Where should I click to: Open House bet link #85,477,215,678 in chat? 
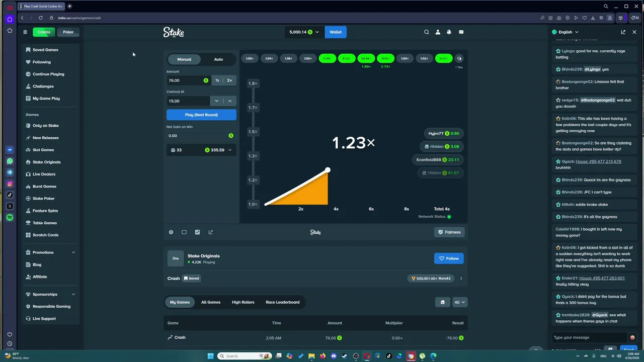598,161
